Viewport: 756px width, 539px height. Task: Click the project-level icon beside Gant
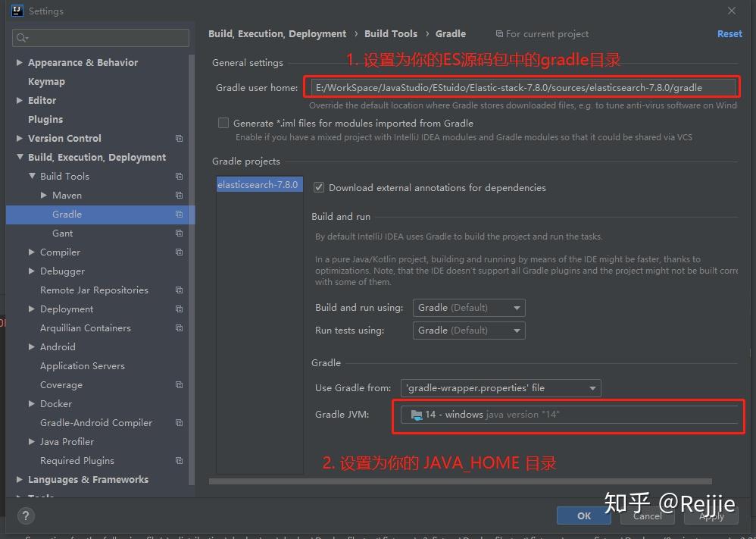point(179,233)
